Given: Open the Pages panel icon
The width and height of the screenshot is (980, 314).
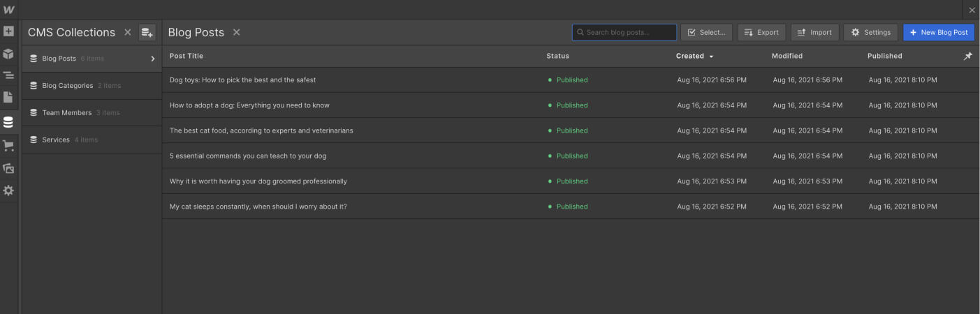Looking at the screenshot, I should [8, 97].
